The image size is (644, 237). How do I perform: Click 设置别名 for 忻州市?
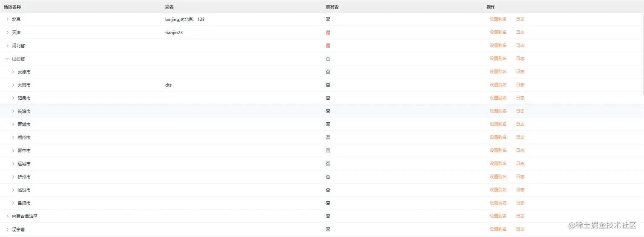pyautogui.click(x=498, y=176)
